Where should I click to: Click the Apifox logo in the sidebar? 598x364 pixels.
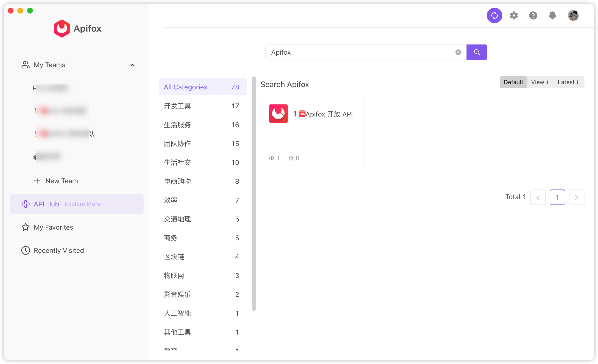pos(77,28)
